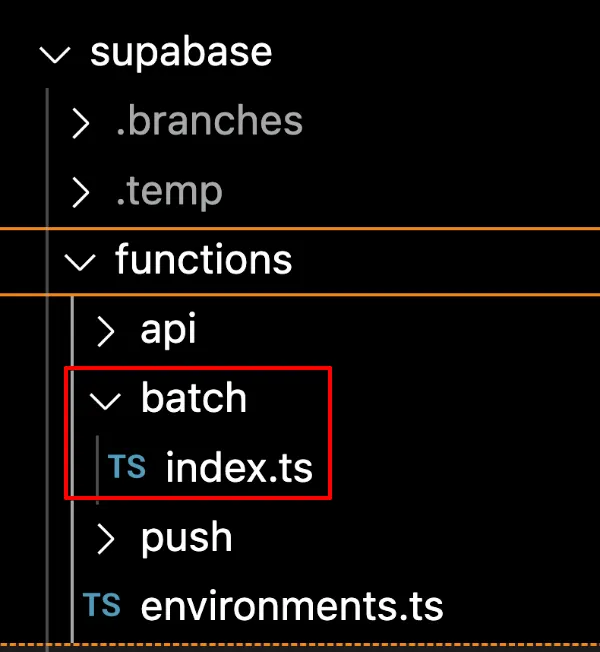Select the .branches folder label

[209, 121]
